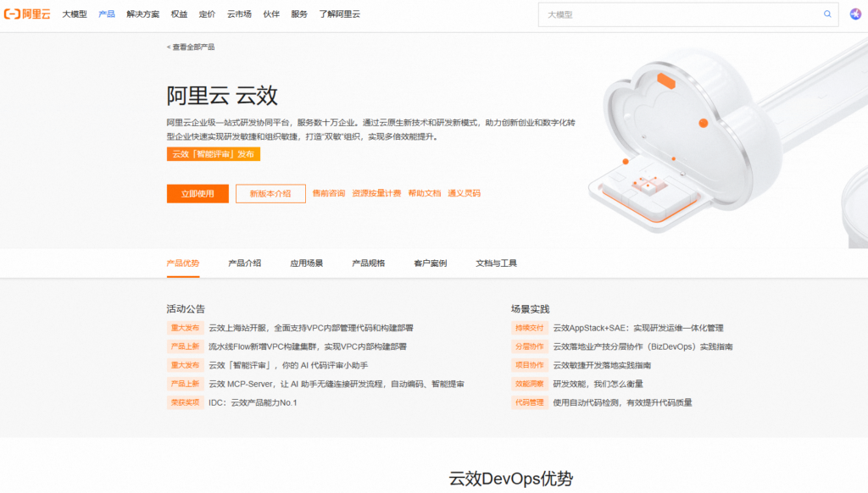Open 云效敏捷开发落地实践指南 link
868x493 pixels.
pyautogui.click(x=602, y=365)
